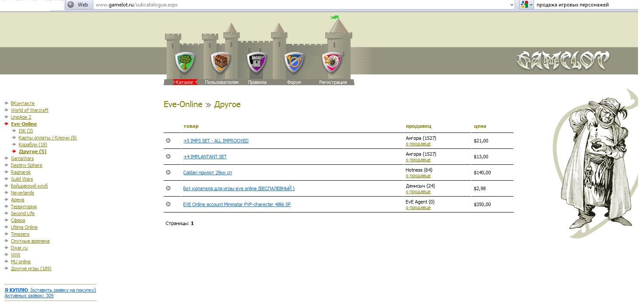View seller info for Денисыч (24)
Viewport: 644px width, 305px height.
418,191
